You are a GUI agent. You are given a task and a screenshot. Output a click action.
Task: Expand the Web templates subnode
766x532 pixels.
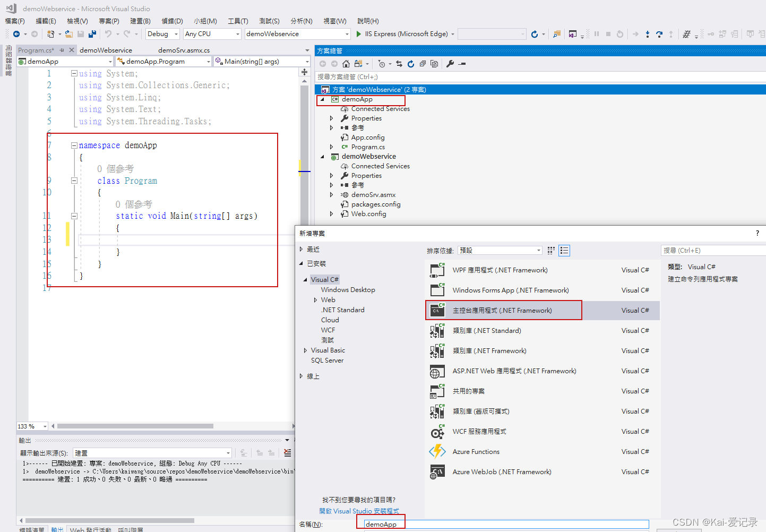[315, 300]
